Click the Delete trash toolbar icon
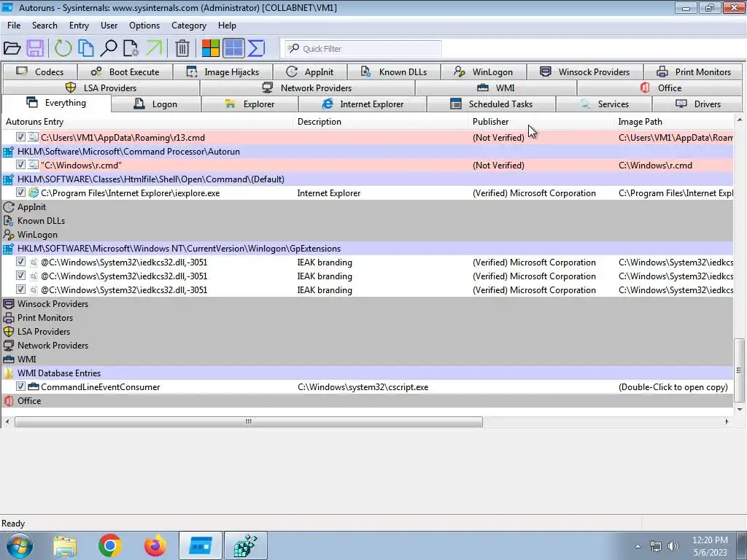This screenshot has height=560, width=747. pos(182,49)
